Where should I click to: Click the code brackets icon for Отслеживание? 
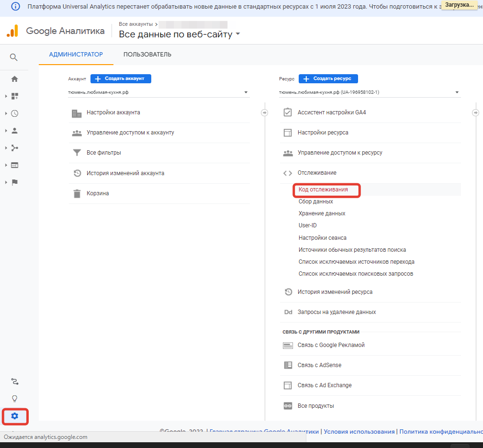(287, 173)
